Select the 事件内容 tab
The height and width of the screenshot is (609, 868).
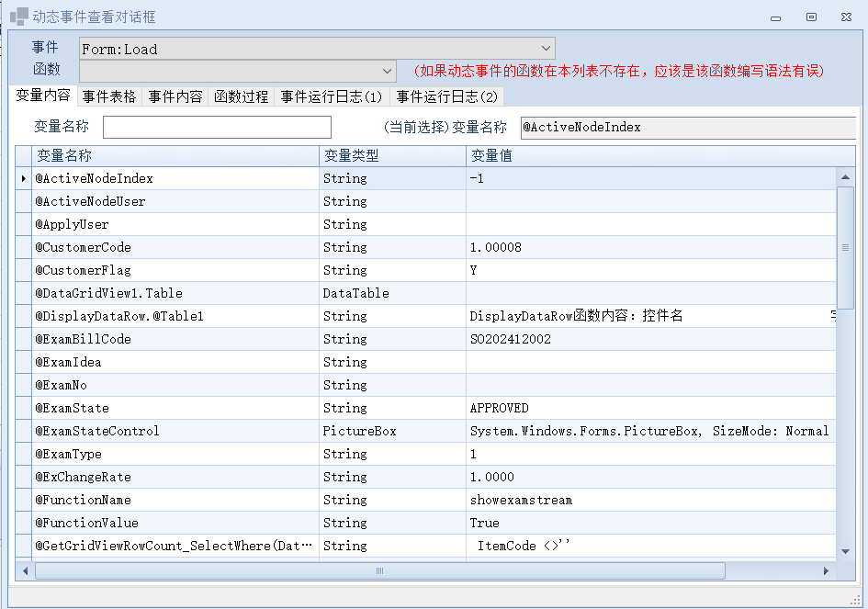click(175, 96)
